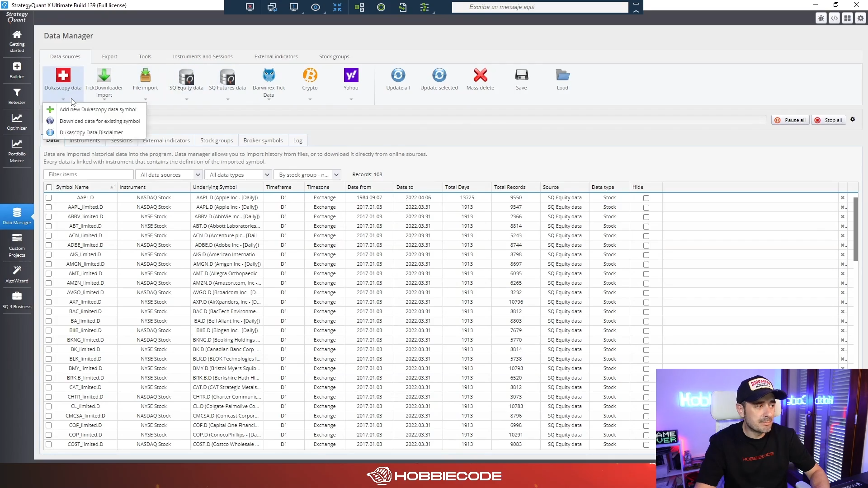Image resolution: width=868 pixels, height=488 pixels.
Task: Open layout grid icon top right
Action: tap(847, 18)
